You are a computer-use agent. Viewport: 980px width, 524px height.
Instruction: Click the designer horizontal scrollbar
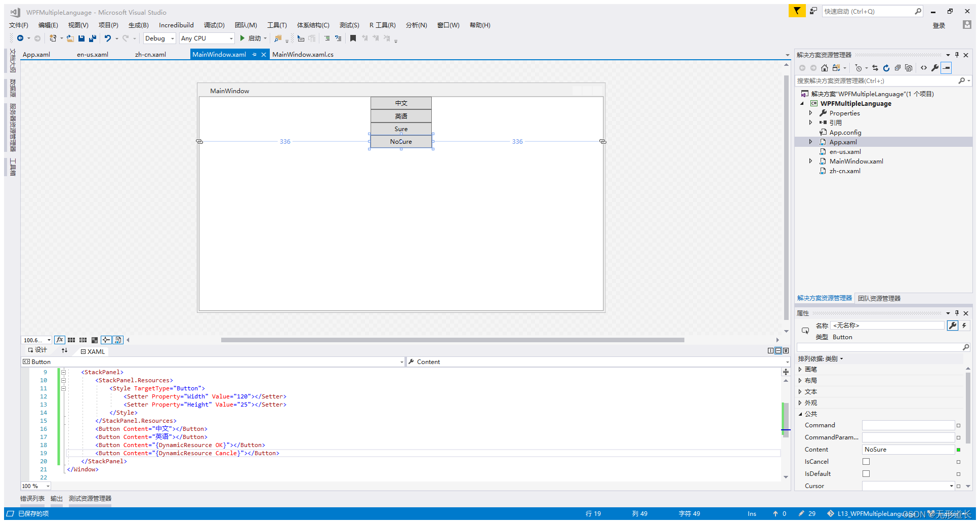[453, 340]
